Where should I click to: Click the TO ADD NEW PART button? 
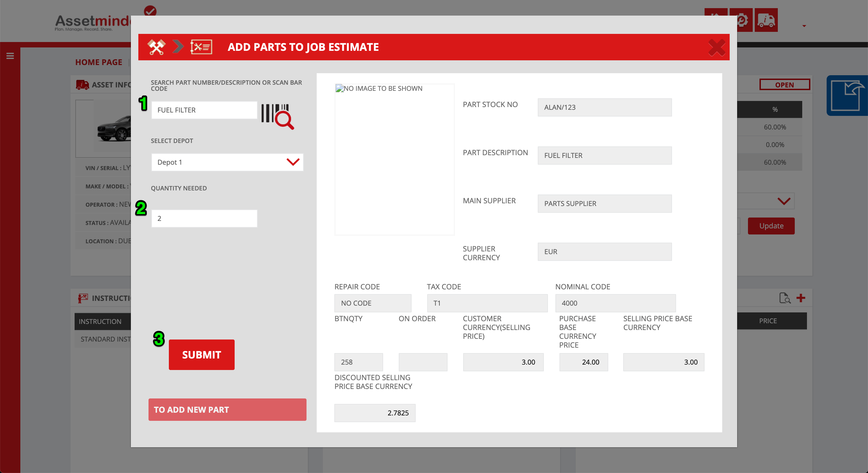point(227,410)
